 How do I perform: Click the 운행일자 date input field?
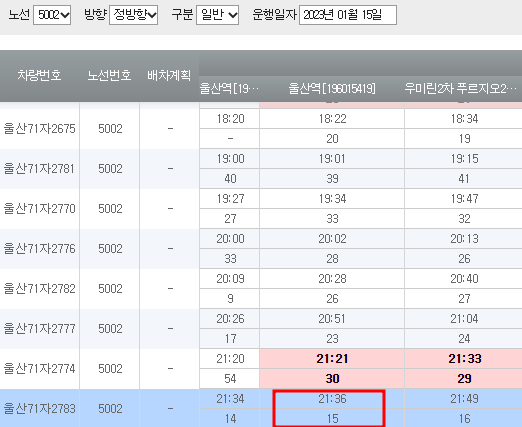tap(348, 15)
